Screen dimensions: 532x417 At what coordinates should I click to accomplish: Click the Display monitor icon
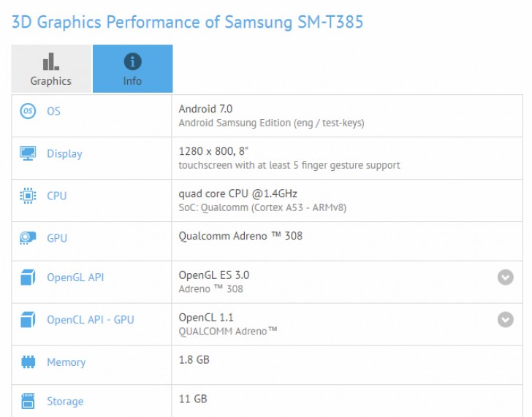point(28,153)
